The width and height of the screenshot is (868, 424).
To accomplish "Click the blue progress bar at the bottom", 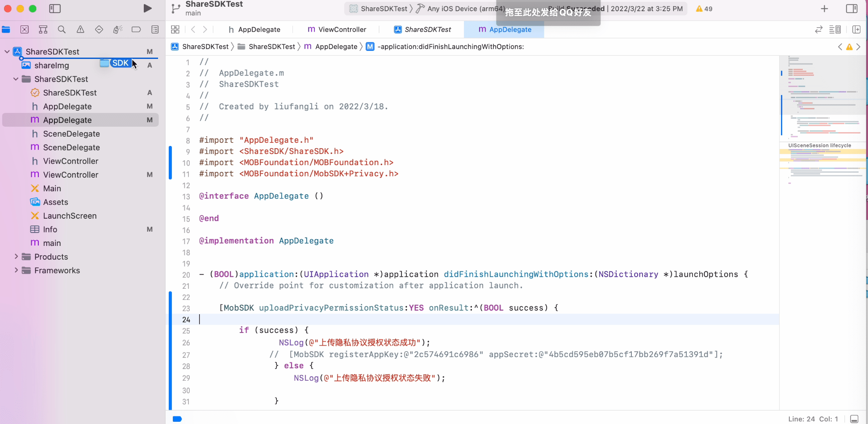I will pyautogui.click(x=177, y=419).
